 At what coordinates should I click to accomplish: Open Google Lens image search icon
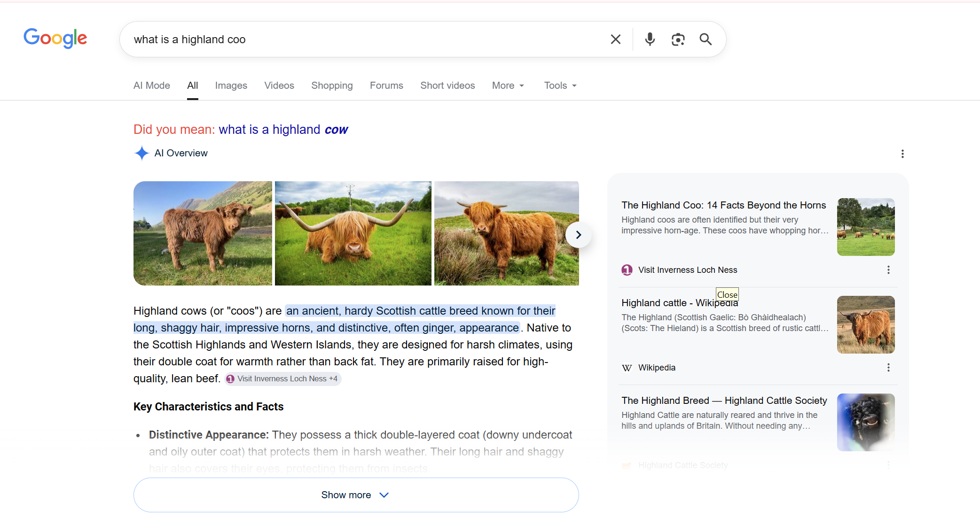click(x=678, y=39)
